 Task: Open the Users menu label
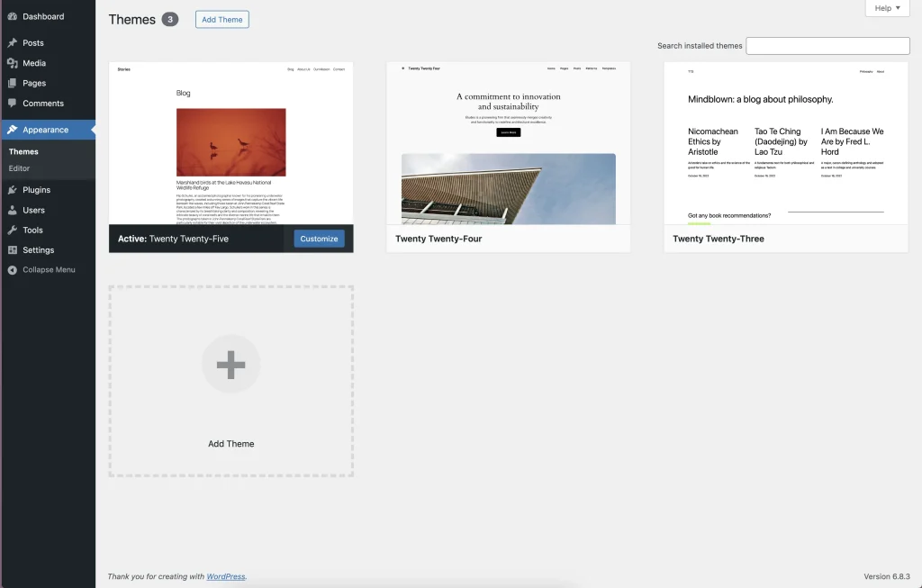(x=33, y=210)
